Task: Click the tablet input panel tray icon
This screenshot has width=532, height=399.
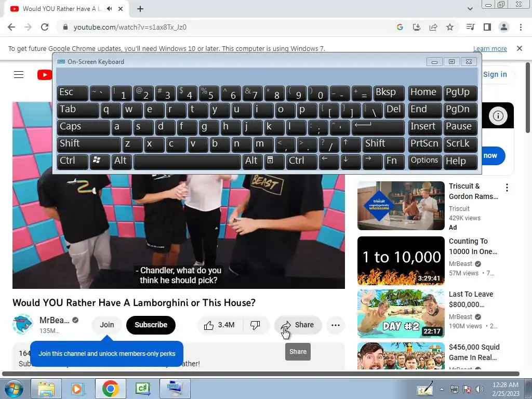Action: coord(425,389)
